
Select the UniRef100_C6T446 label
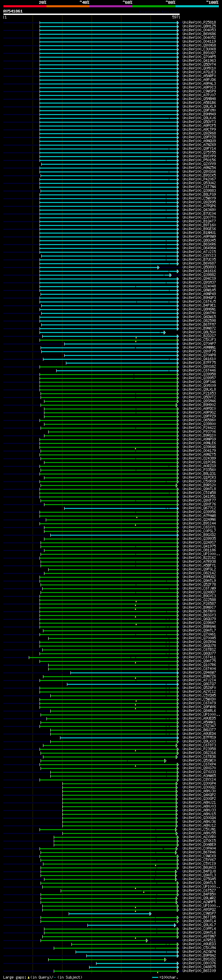point(199,371)
